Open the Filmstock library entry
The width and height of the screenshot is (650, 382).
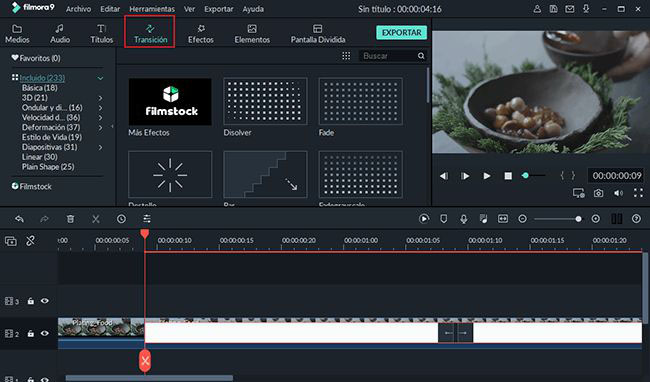(x=32, y=186)
